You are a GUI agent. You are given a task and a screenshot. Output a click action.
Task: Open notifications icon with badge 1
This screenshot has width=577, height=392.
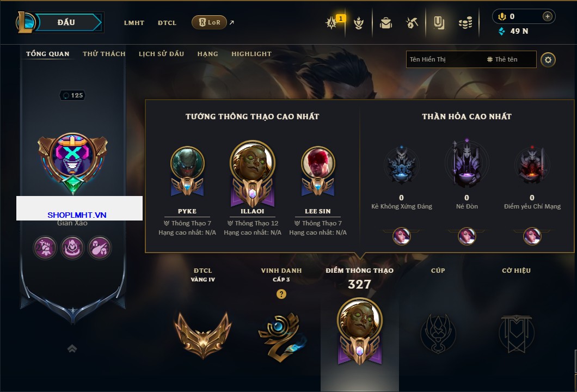tap(332, 22)
